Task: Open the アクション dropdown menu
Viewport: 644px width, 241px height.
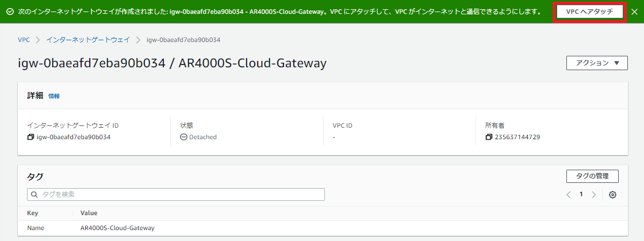Action: tap(597, 63)
